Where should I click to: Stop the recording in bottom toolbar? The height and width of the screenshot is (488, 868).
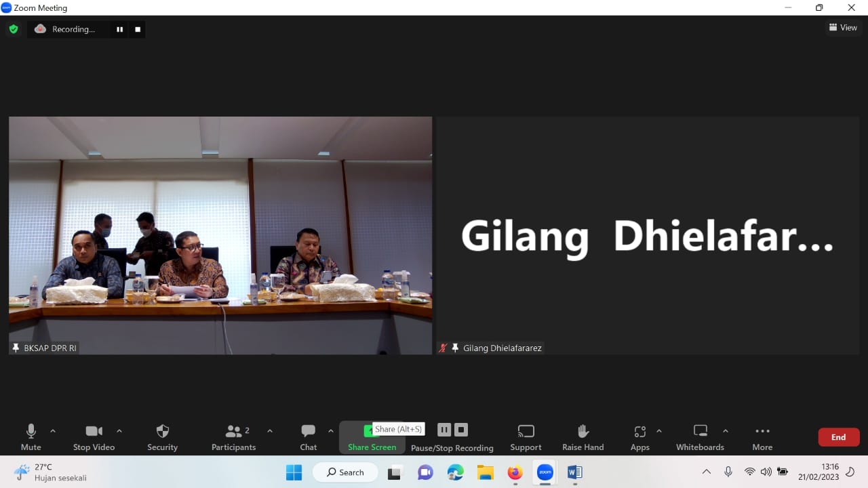point(461,430)
